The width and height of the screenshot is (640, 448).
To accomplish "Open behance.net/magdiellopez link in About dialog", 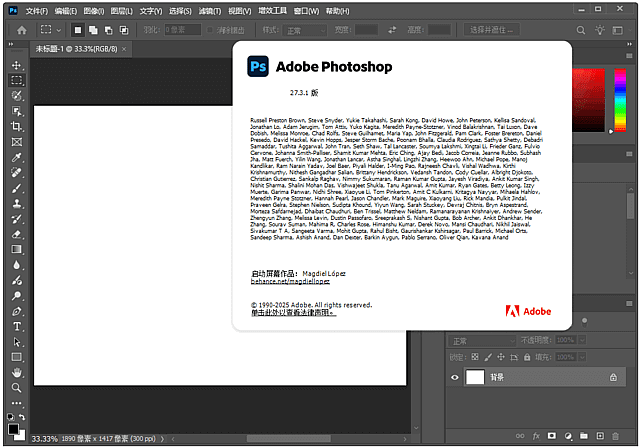I will click(x=290, y=282).
